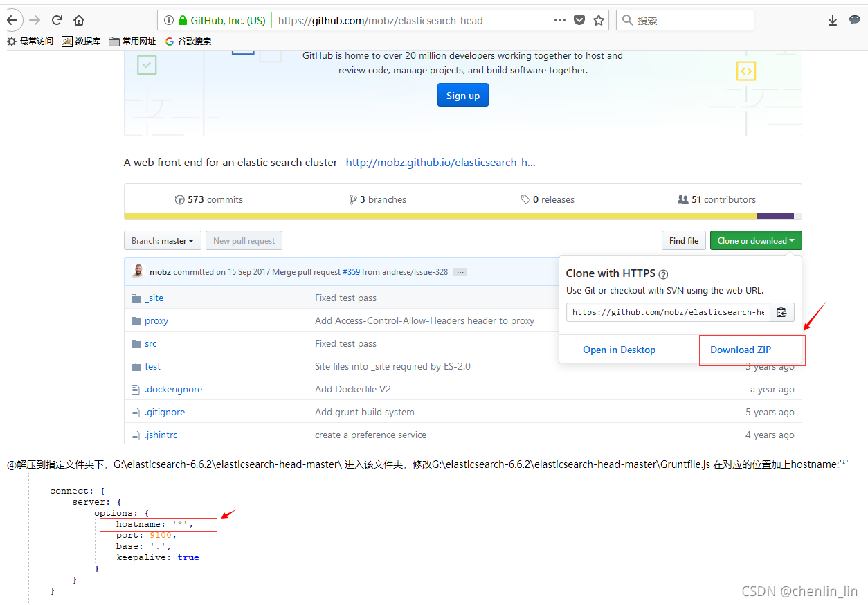Image resolution: width=868 pixels, height=605 pixels.
Task: Click the New pull request button
Action: click(244, 241)
